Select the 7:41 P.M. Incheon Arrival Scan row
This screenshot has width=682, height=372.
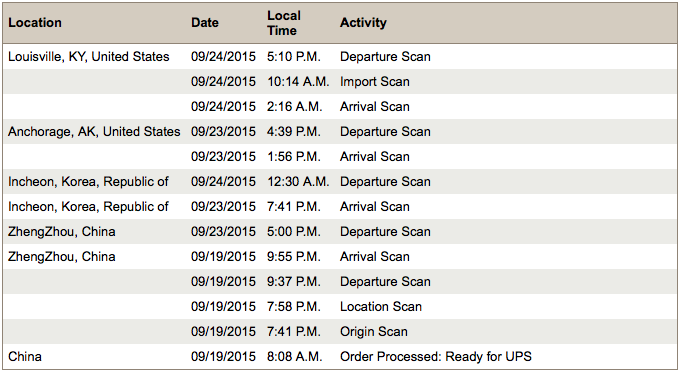coord(340,207)
